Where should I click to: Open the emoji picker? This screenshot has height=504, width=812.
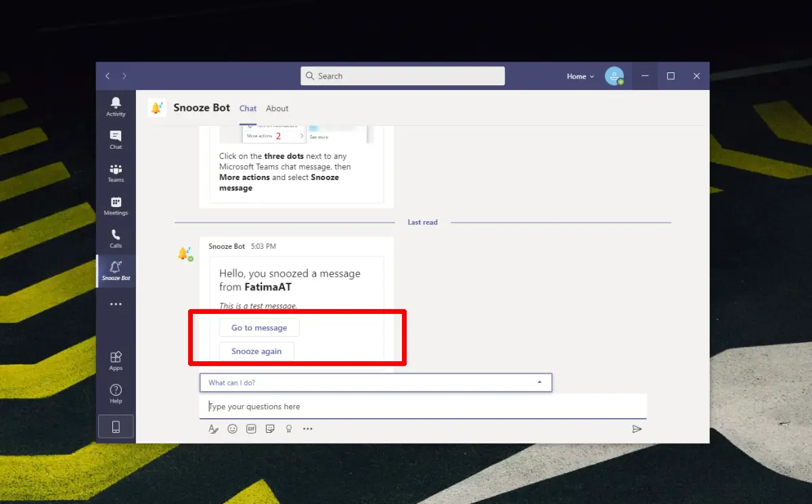pyautogui.click(x=232, y=429)
